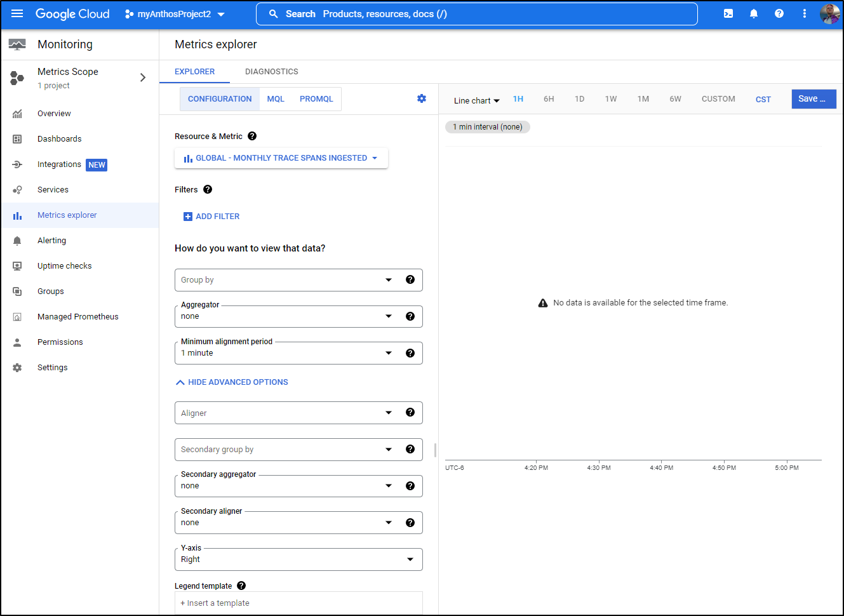Open the Secondary group by dropdown
The height and width of the screenshot is (616, 844).
pos(298,450)
